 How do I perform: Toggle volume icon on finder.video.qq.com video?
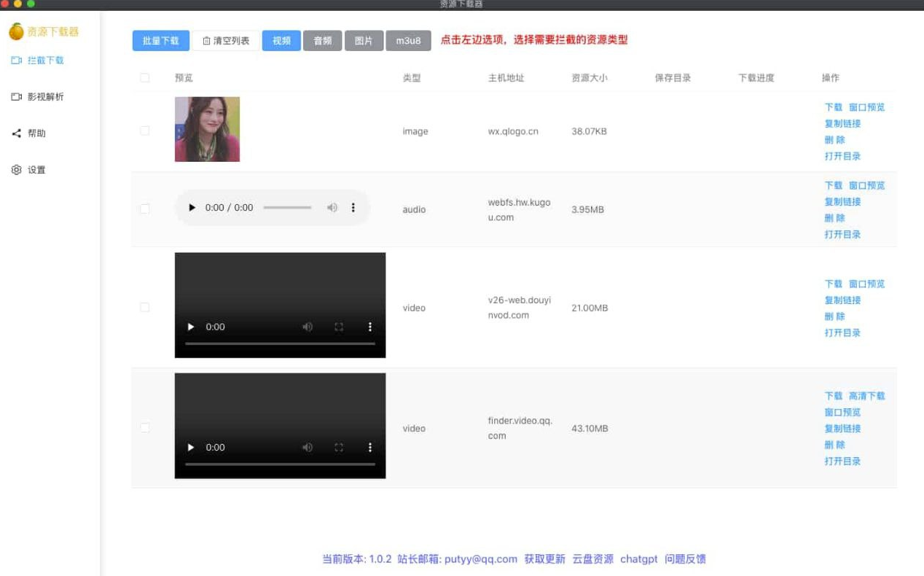pos(308,447)
